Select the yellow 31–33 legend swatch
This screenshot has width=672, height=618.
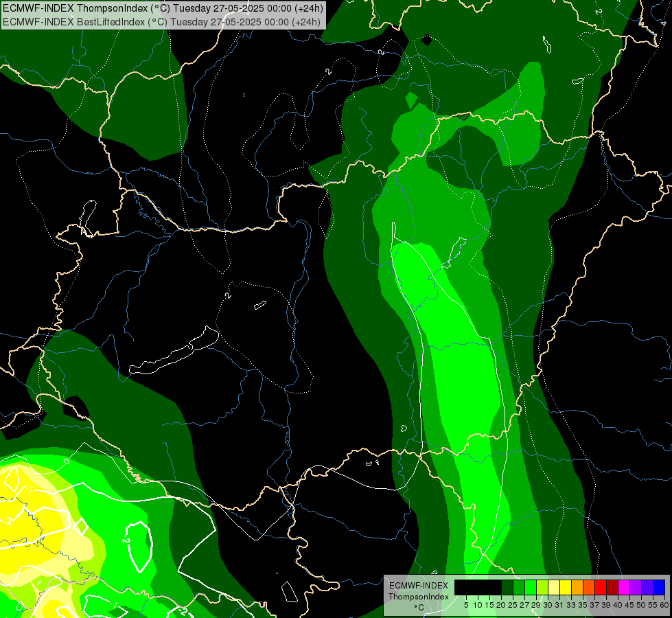(x=566, y=587)
